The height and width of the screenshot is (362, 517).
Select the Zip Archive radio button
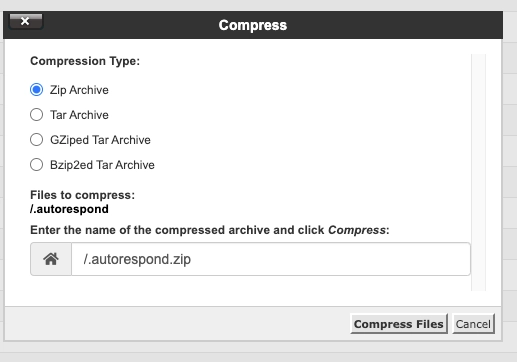tap(36, 90)
